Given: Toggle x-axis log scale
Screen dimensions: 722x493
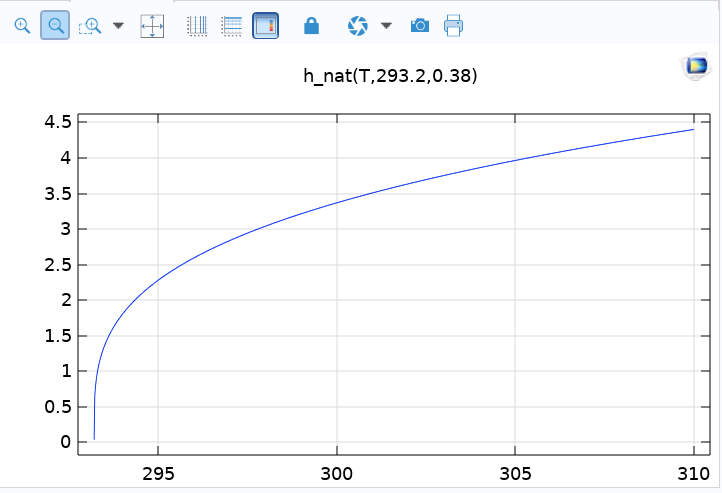Looking at the screenshot, I should tap(198, 26).
